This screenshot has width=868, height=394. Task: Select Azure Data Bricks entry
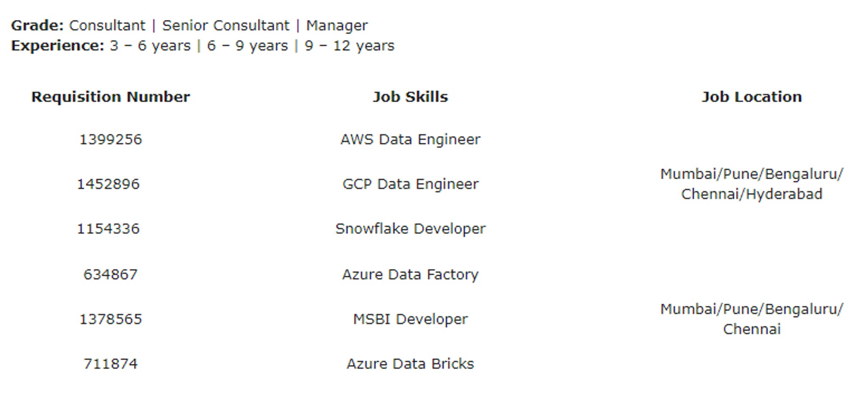[410, 364]
